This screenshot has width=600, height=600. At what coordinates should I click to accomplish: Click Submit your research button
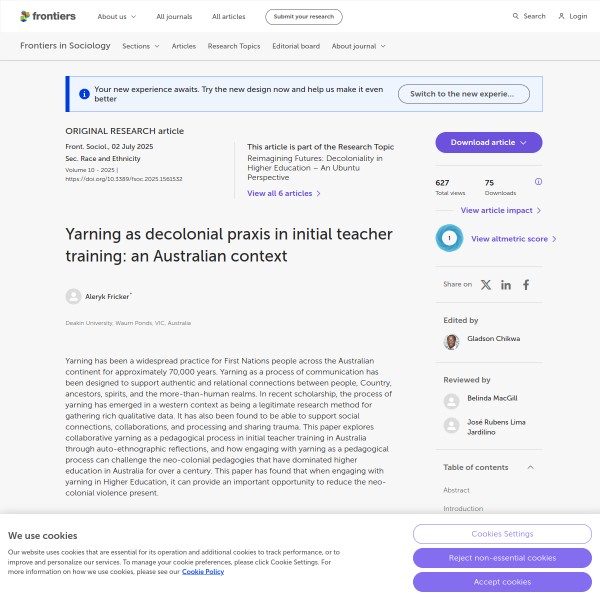pyautogui.click(x=303, y=17)
